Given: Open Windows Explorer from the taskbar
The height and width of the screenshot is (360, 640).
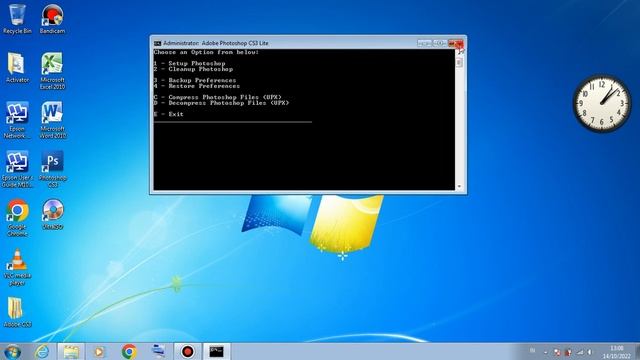Looking at the screenshot, I should 71,352.
